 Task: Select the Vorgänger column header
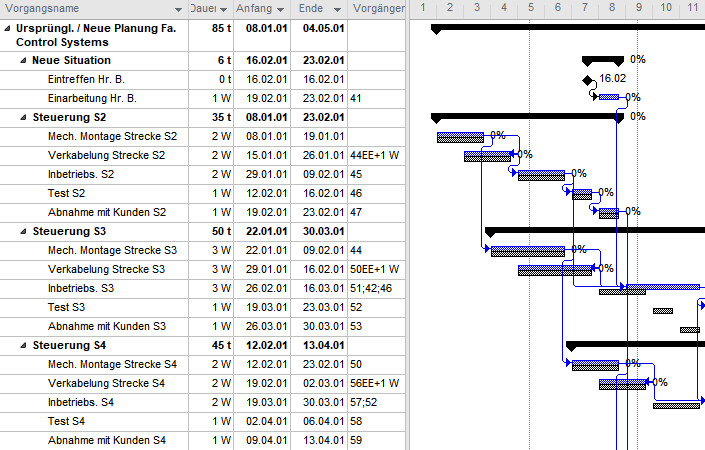pos(378,10)
